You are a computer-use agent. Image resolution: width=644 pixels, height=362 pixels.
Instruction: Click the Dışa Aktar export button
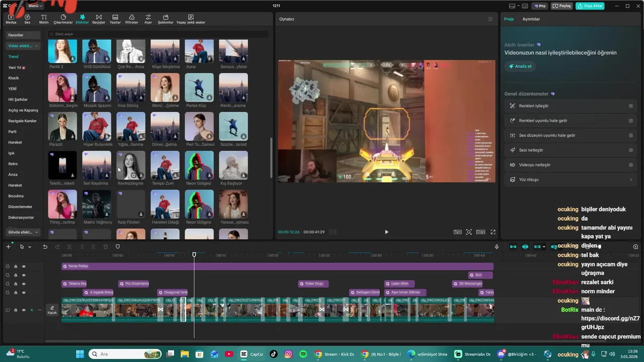coord(590,6)
